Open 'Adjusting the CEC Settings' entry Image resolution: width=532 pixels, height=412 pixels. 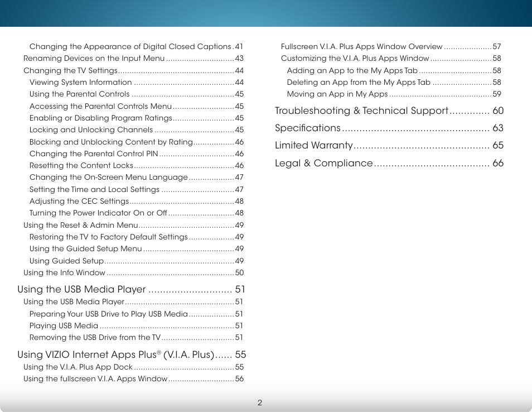[x=137, y=201]
